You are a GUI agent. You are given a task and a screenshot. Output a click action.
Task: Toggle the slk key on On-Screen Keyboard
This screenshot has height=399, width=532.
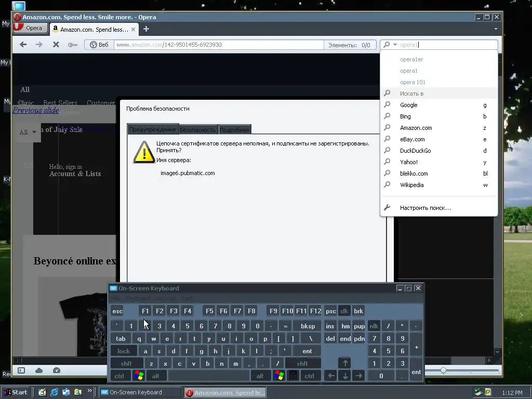click(344, 311)
